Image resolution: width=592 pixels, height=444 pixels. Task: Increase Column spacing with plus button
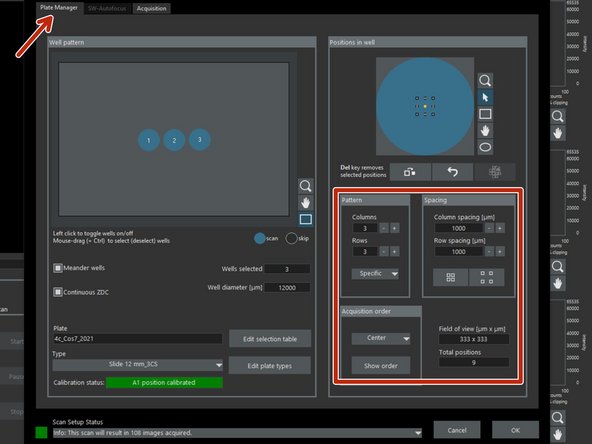coord(500,228)
